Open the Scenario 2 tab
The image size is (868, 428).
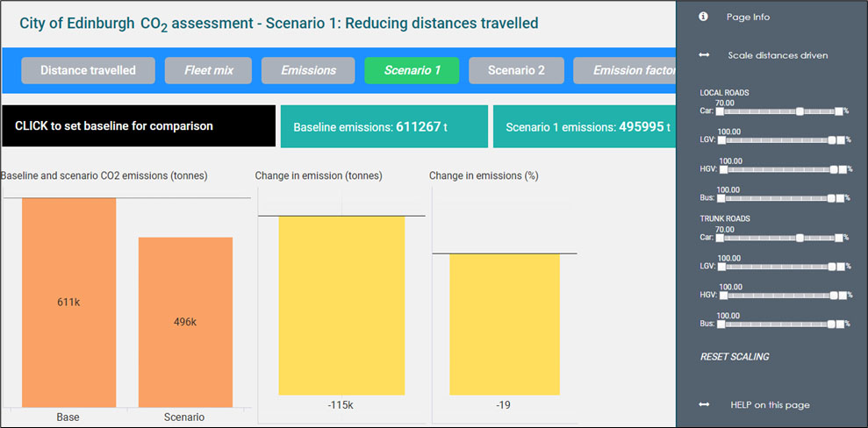[x=516, y=70]
